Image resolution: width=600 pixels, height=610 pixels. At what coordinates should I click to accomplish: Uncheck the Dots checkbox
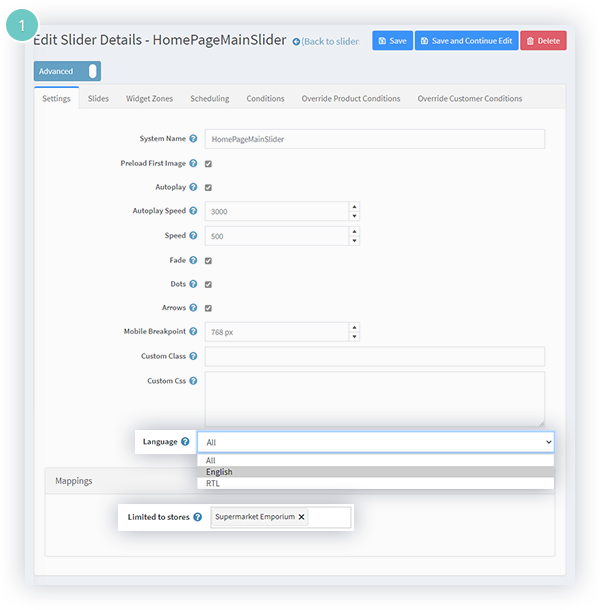point(208,284)
